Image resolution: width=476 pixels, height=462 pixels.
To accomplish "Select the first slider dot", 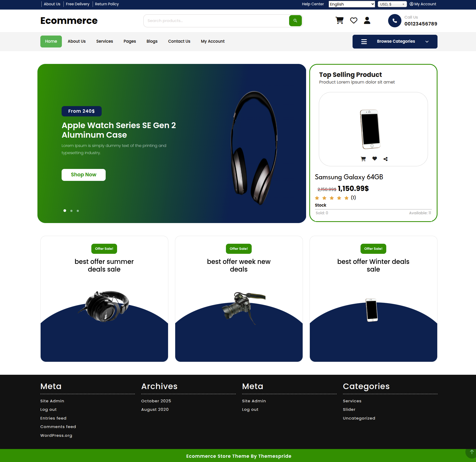I will click(x=65, y=211).
